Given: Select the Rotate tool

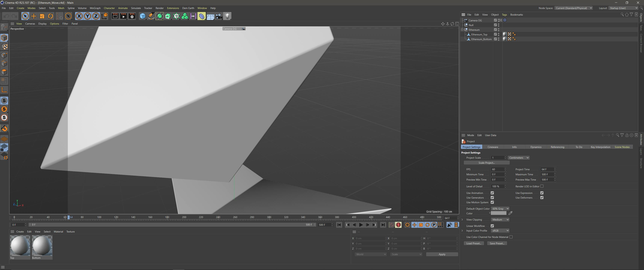Looking at the screenshot, I should [51, 16].
